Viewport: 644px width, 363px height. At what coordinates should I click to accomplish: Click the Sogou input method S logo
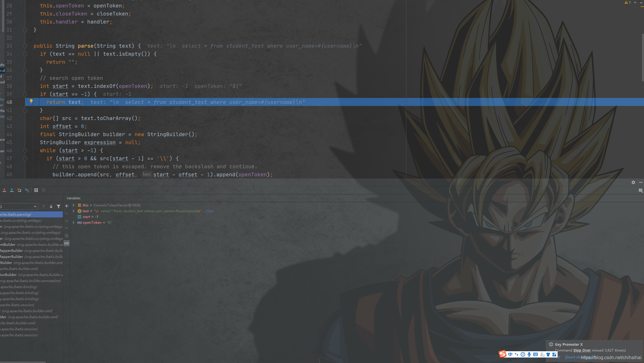pyautogui.click(x=503, y=354)
